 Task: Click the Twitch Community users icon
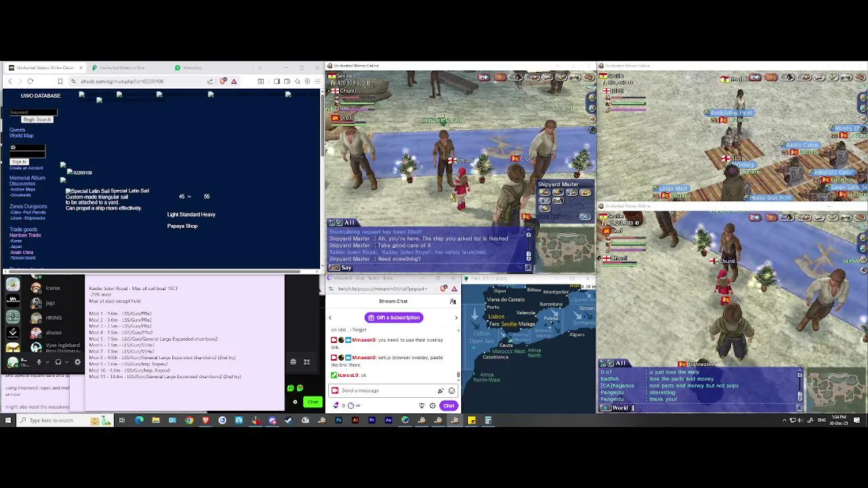[452, 302]
